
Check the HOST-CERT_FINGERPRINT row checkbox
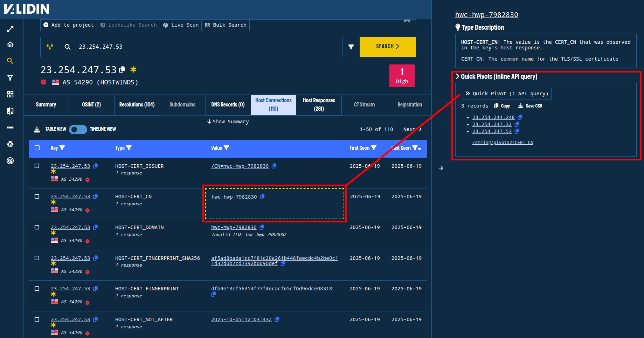click(x=37, y=289)
